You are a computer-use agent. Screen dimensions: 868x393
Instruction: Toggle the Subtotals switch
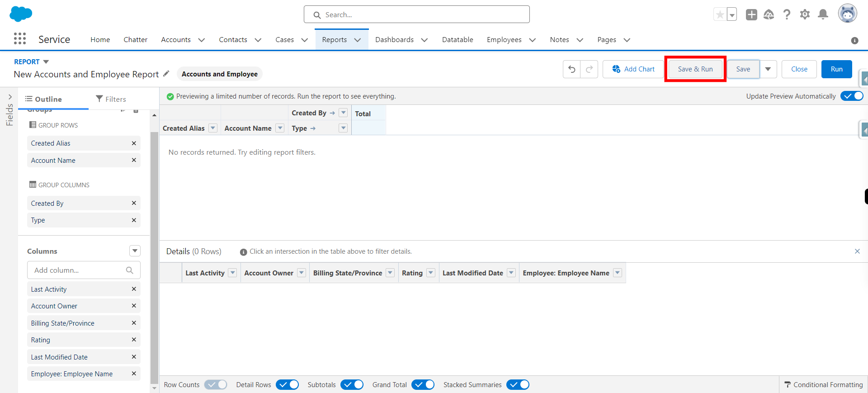pos(352,384)
